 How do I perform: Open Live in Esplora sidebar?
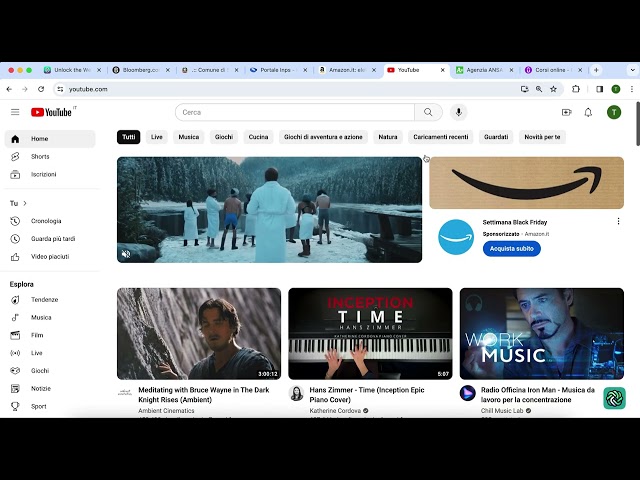50,353
